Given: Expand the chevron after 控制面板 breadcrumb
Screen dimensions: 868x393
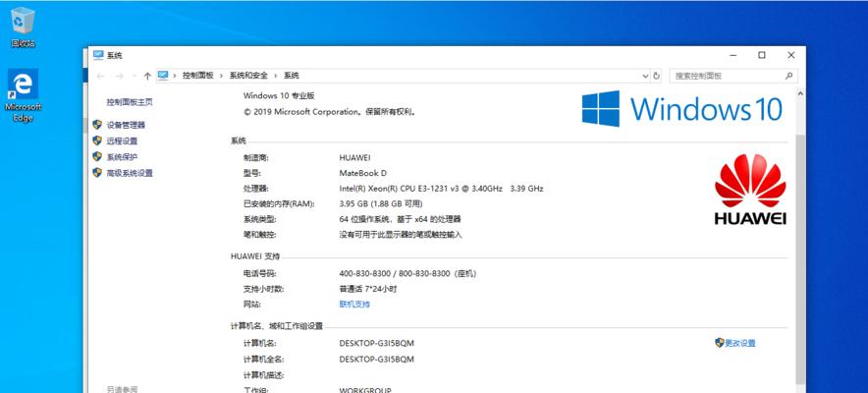Looking at the screenshot, I should click(222, 76).
